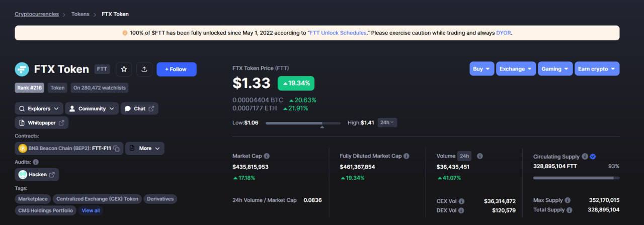
Task: Go to Cryptocurrencies breadcrumb
Action: 37,14
